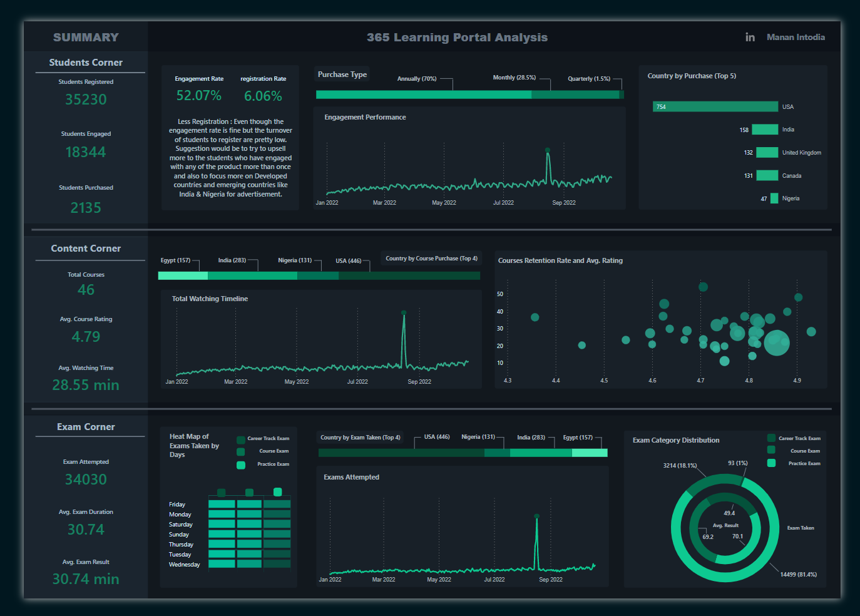
Task: Click the largest bubble in Courses Retention chart
Action: [777, 342]
